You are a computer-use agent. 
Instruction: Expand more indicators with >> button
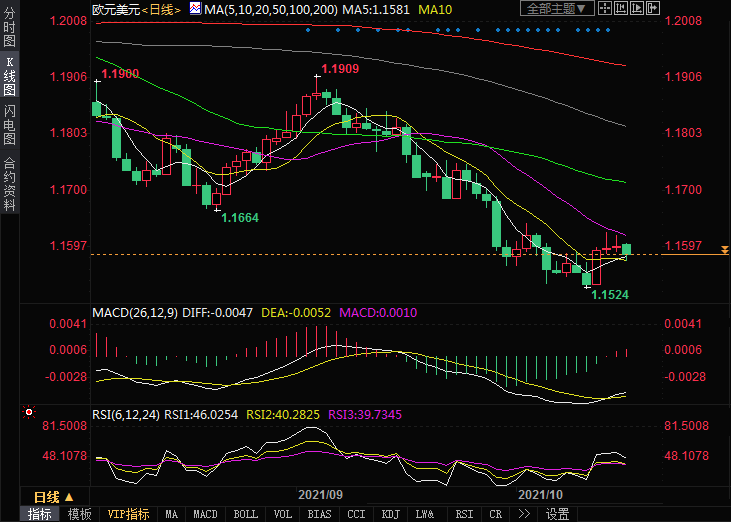point(523,514)
